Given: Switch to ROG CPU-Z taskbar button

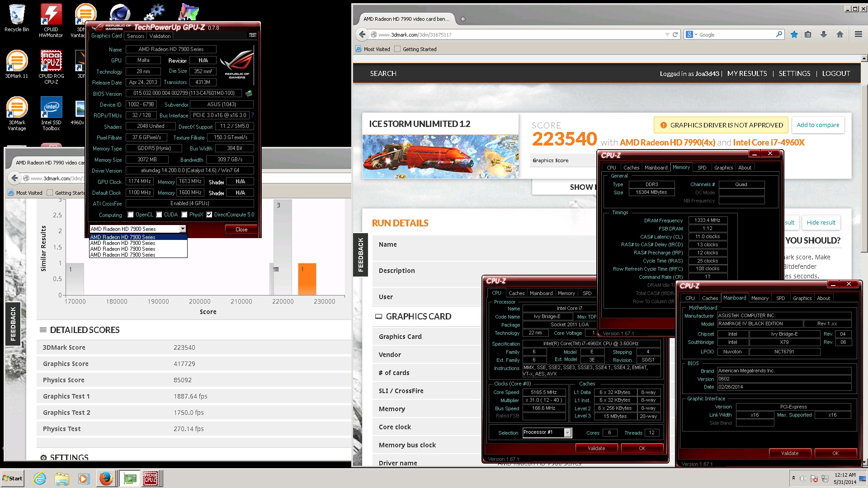Looking at the screenshot, I should [x=151, y=479].
